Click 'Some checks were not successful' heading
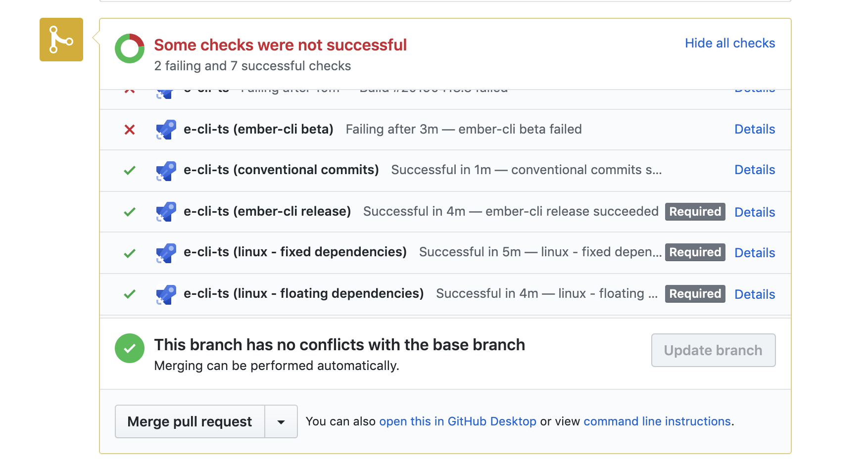The height and width of the screenshot is (464, 868). point(280,45)
